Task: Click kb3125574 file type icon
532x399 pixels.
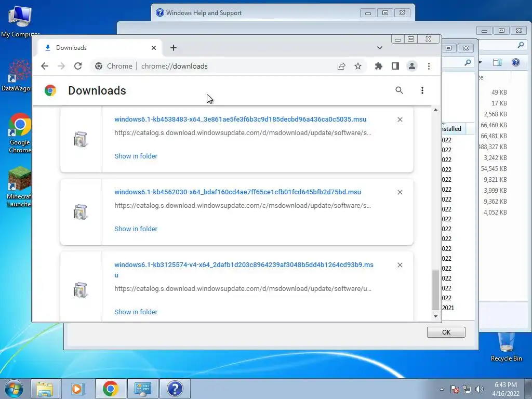Action: point(81,290)
